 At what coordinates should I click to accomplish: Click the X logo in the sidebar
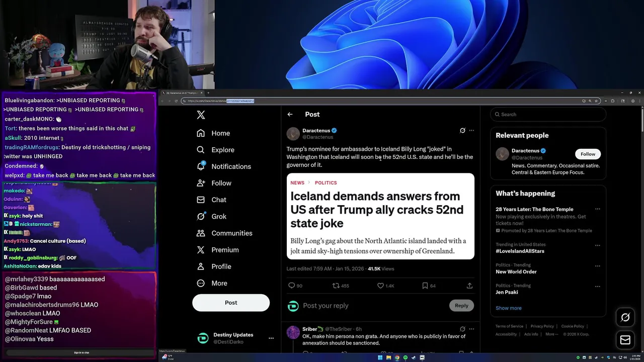click(x=201, y=115)
